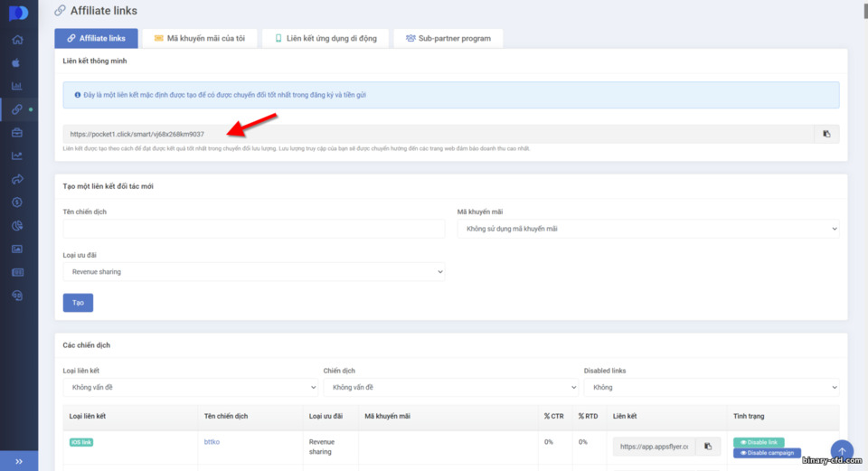Viewport: 868px width, 471px height.
Task: Open Liên kết ứng dụng di động tab
Action: pyautogui.click(x=325, y=38)
